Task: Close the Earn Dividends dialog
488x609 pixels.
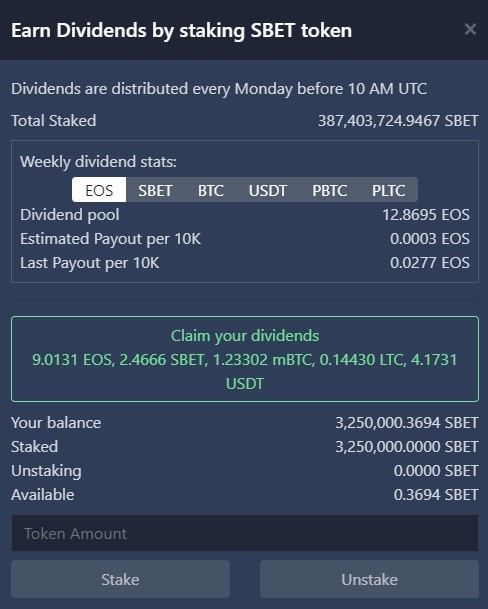Action: click(470, 29)
